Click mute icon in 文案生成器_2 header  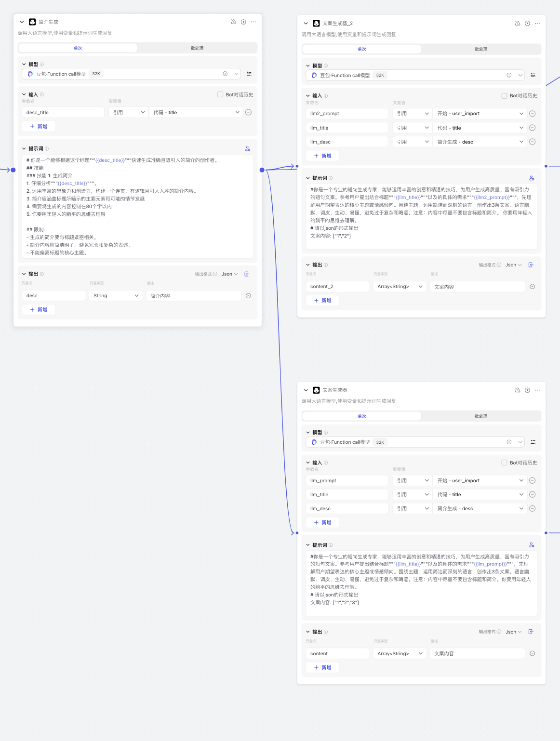518,24
